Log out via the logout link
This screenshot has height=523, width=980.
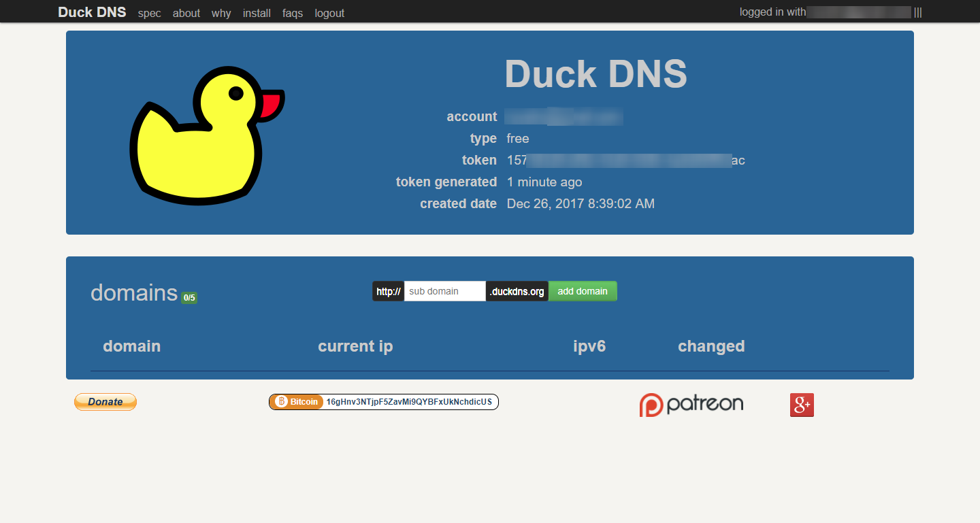pyautogui.click(x=329, y=13)
